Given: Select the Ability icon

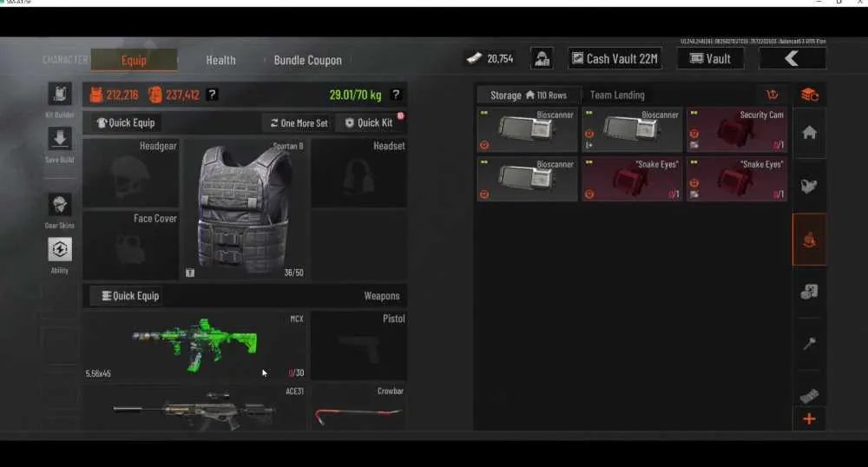Looking at the screenshot, I should pyautogui.click(x=60, y=249).
